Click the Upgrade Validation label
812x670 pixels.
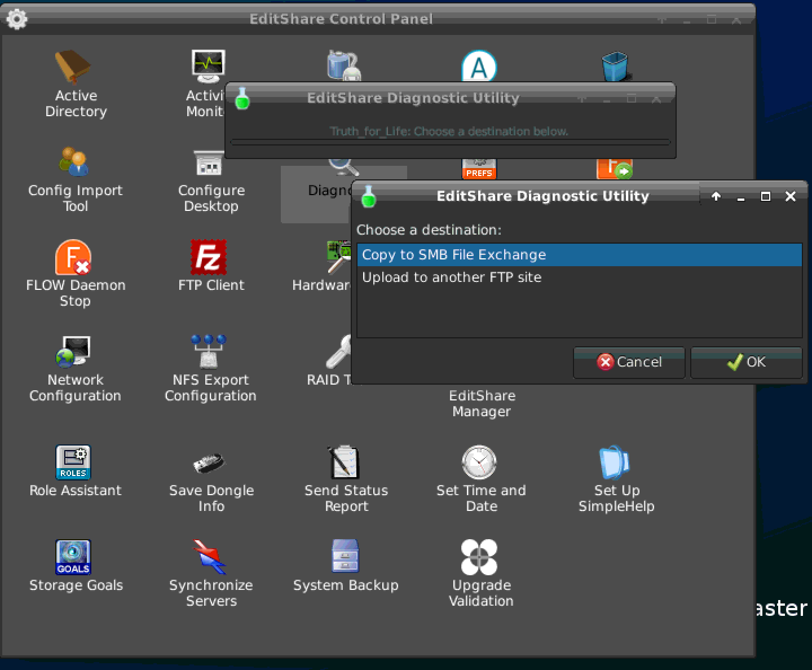coord(481,593)
